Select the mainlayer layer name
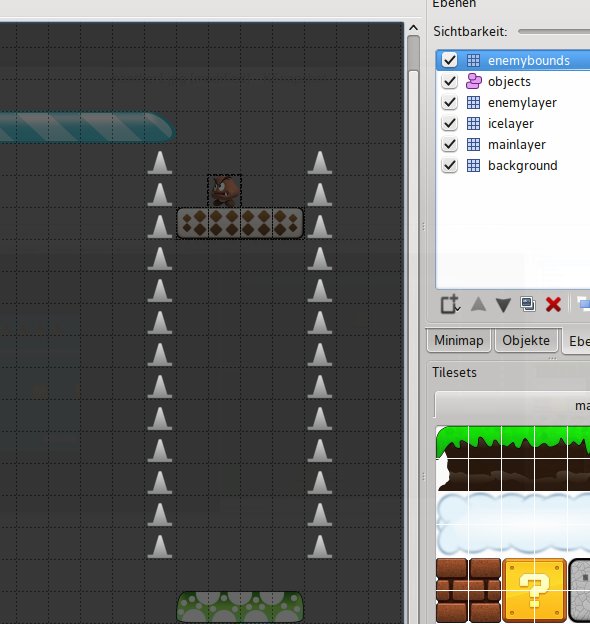Image resolution: width=590 pixels, height=624 pixels. click(517, 144)
